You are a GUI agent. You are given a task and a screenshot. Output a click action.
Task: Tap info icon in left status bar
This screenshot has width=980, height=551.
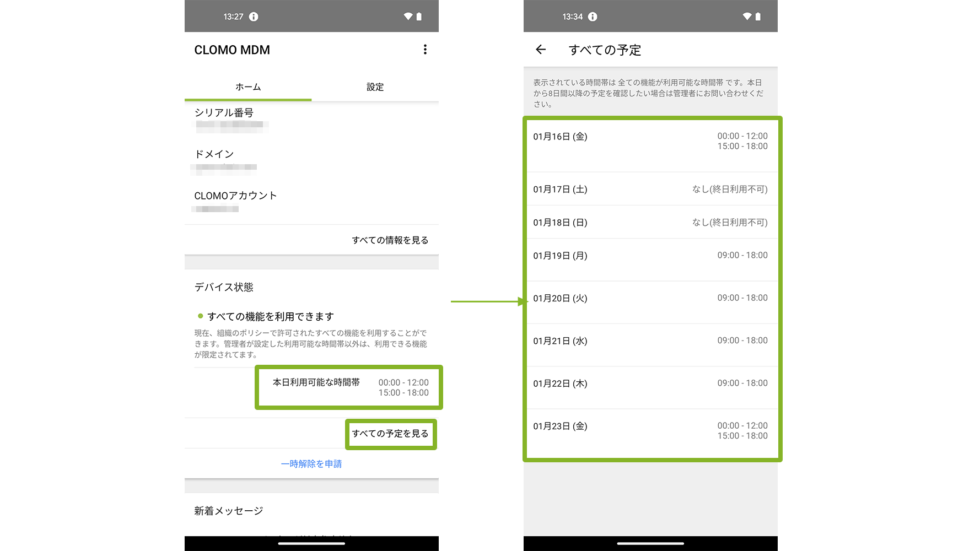(254, 17)
